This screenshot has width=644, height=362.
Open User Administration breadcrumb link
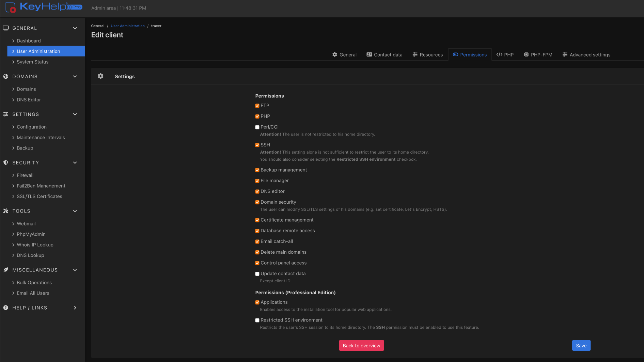(x=128, y=26)
